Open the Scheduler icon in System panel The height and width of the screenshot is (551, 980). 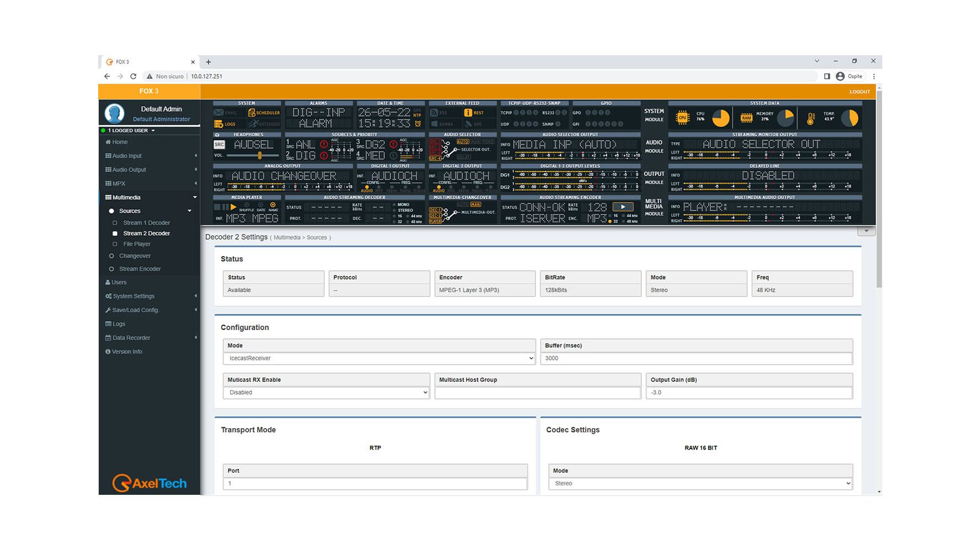point(252,113)
